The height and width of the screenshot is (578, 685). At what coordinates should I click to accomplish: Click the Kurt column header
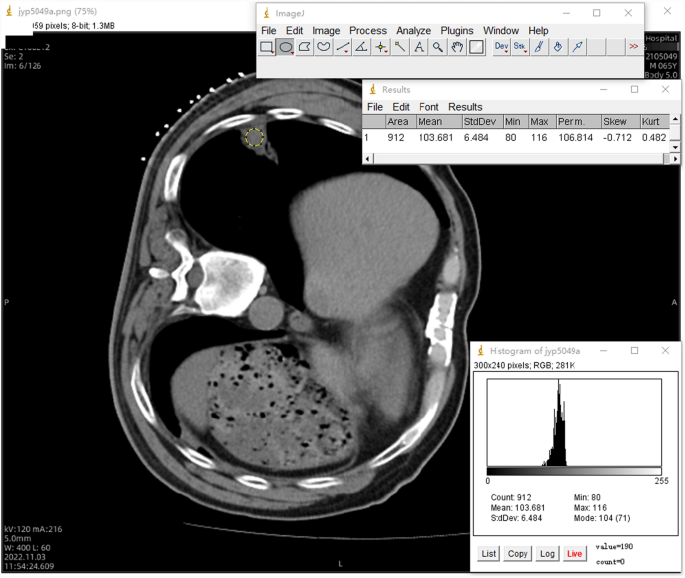[x=655, y=121]
